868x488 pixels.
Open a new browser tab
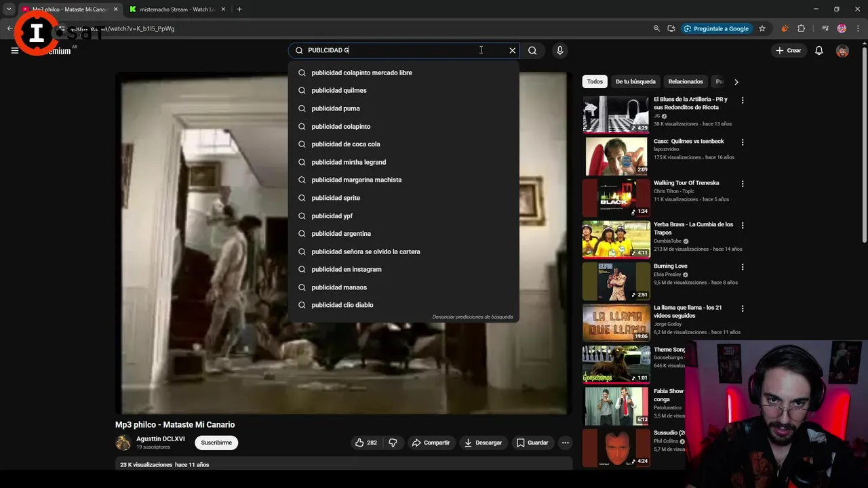tap(239, 9)
